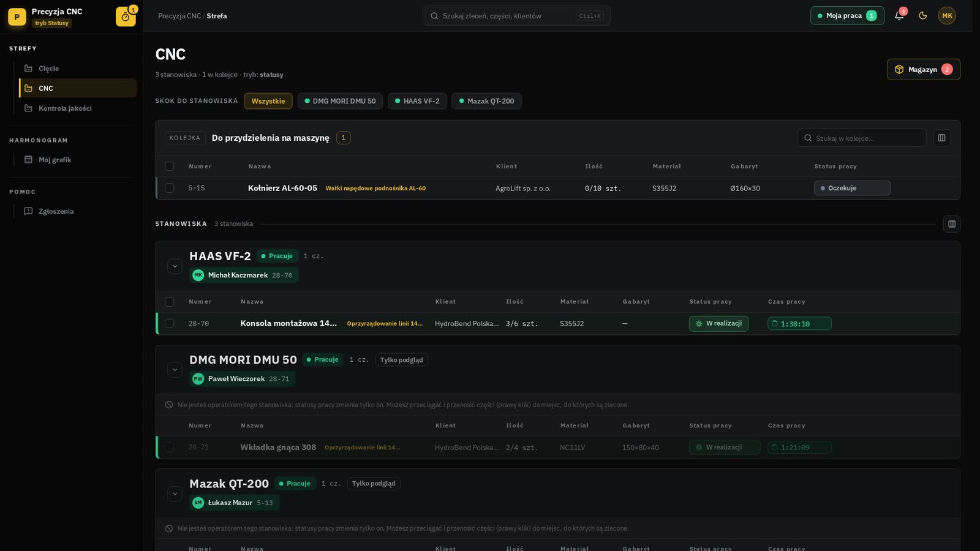
Task: Open Moja praca panel
Action: [847, 16]
